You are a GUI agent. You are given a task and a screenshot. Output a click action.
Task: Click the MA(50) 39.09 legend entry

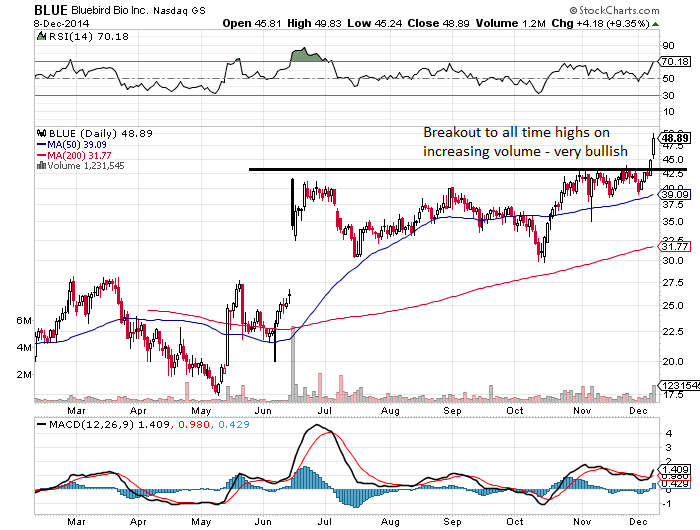coord(72,145)
